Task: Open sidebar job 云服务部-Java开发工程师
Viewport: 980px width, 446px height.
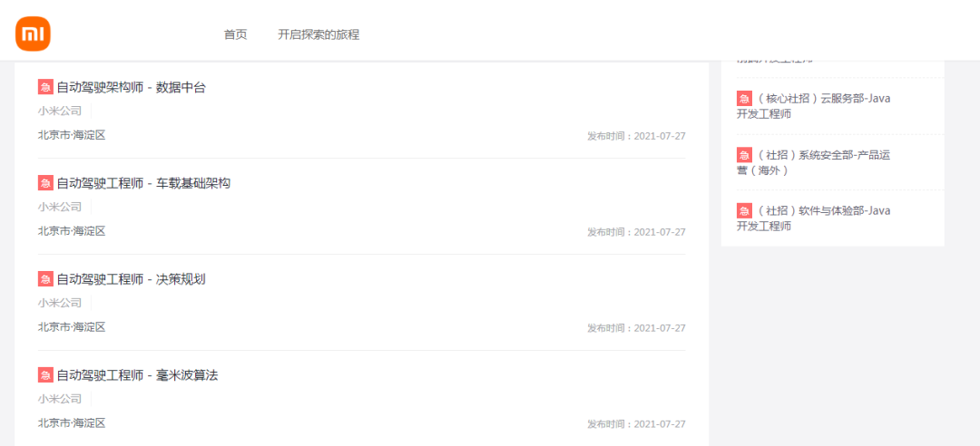Action: click(x=814, y=106)
